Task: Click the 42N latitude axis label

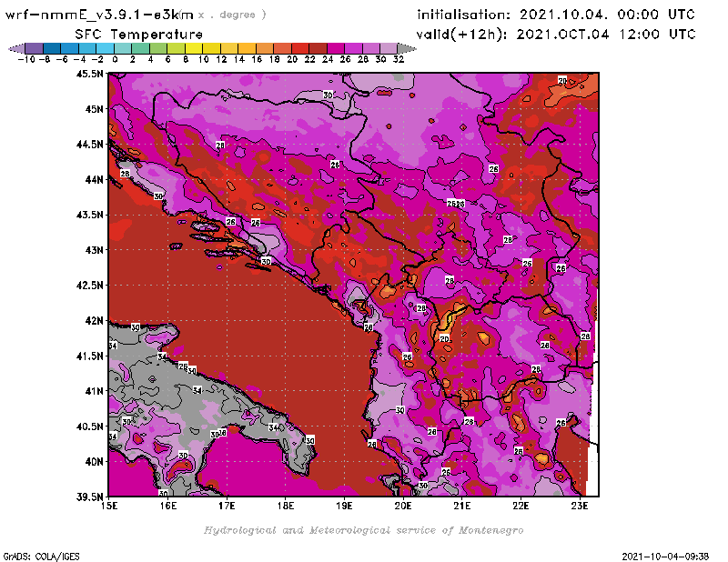Action: [x=94, y=321]
